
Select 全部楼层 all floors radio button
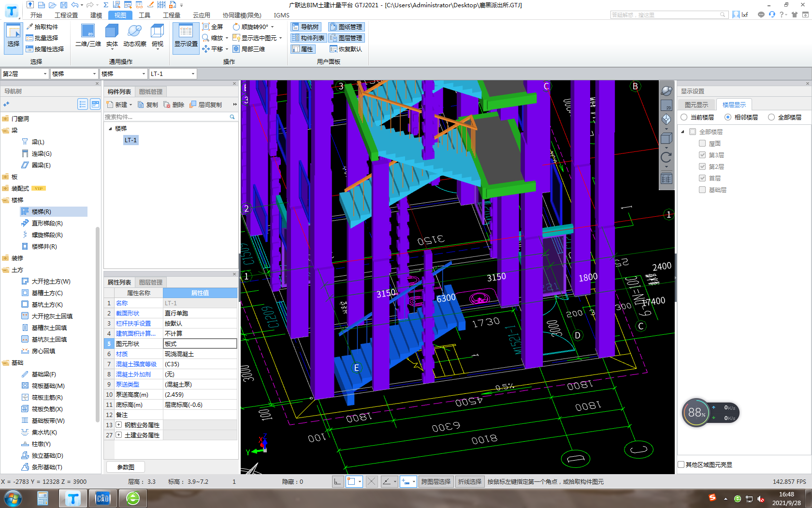(x=771, y=117)
